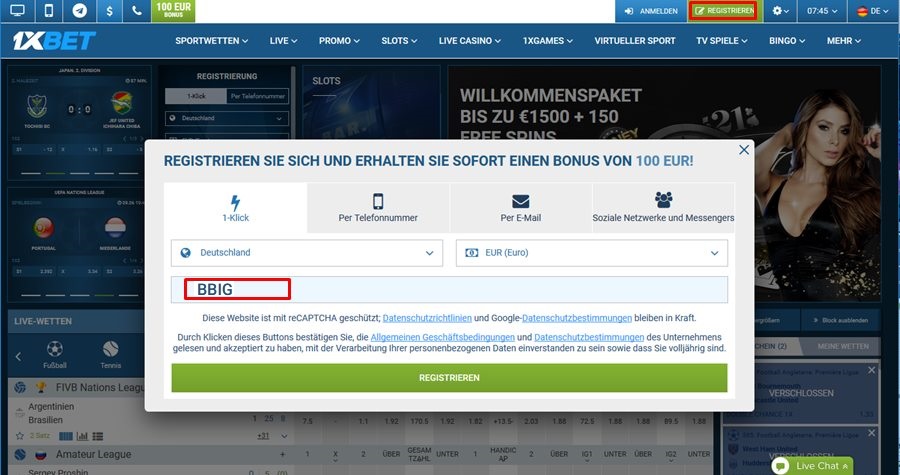Select the Per Telefonnummer tab in dialog
This screenshot has height=475, width=900.
pos(378,208)
